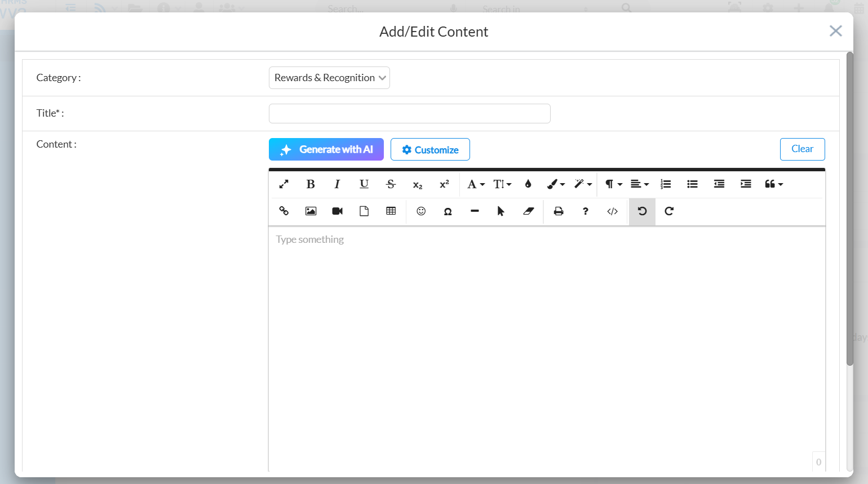Click the insert video camera icon

click(337, 211)
